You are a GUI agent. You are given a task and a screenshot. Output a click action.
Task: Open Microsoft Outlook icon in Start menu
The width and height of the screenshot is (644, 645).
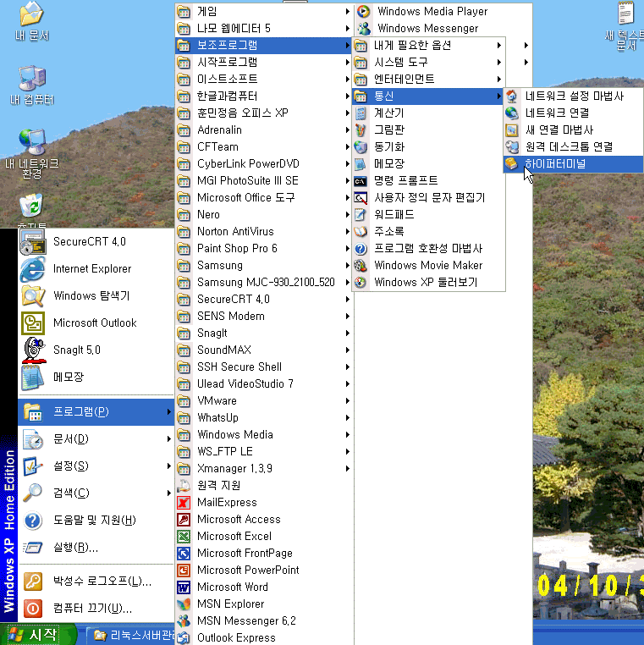click(32, 322)
